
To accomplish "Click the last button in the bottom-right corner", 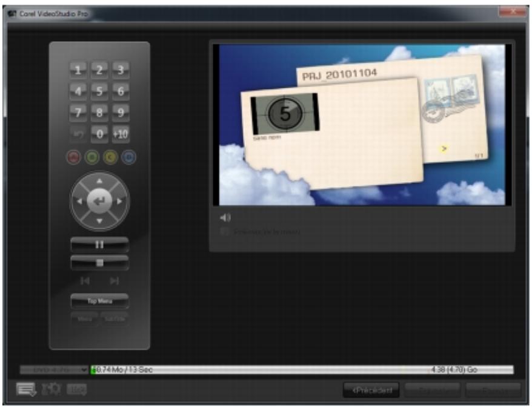I will click(493, 390).
